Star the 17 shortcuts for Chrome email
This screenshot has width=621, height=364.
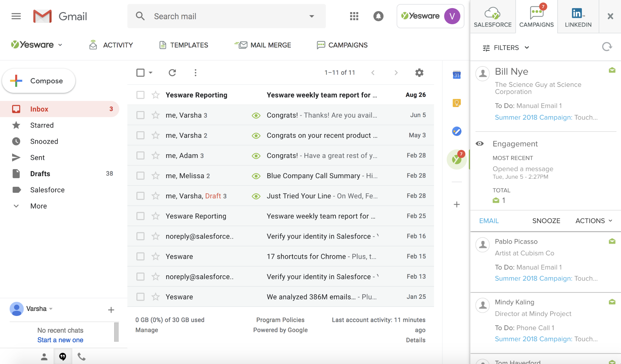(156, 256)
